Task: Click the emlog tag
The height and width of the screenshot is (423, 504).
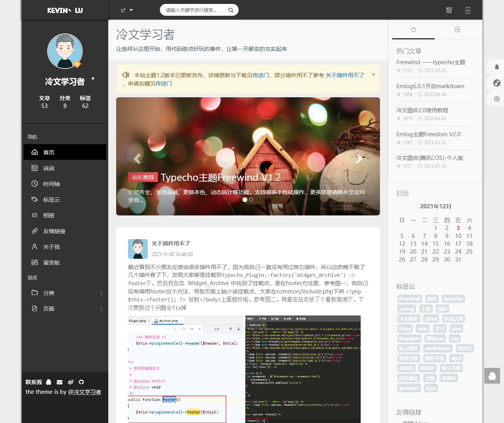Action: [406, 309]
